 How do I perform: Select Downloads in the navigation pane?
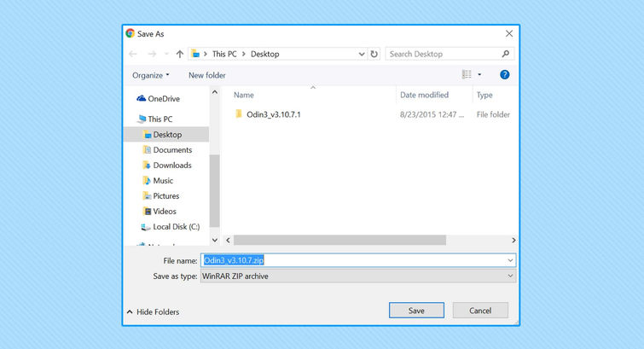[x=171, y=166]
